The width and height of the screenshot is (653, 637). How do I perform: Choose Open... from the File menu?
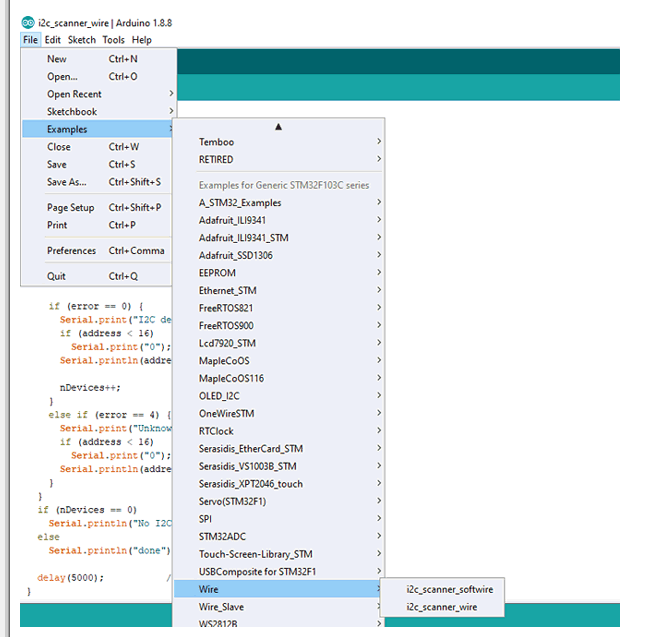coord(97,77)
